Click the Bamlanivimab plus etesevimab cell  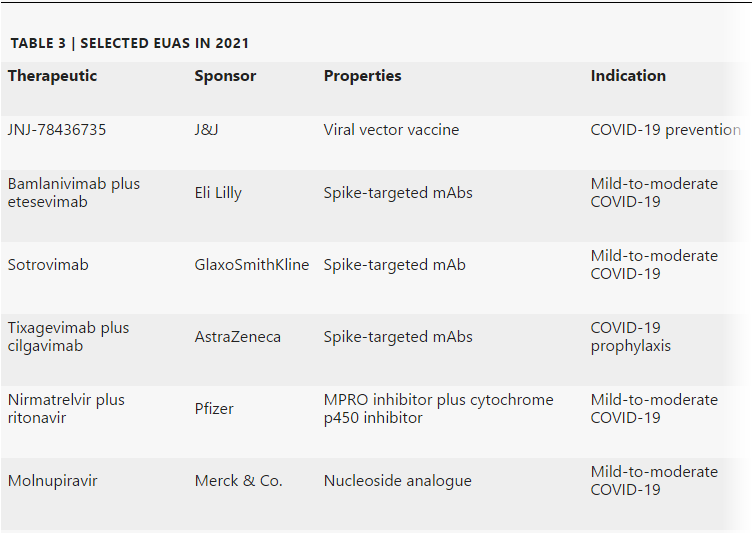74,193
